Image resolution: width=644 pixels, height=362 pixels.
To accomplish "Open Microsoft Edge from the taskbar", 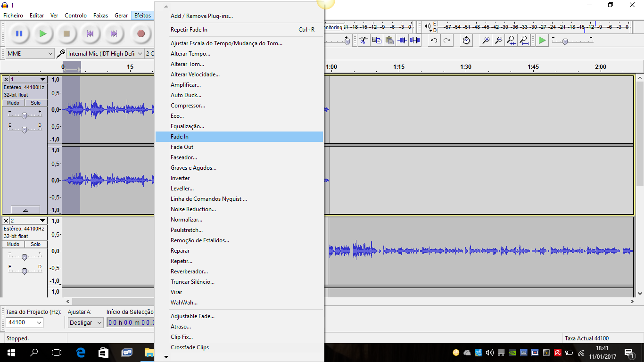I will tap(81, 352).
